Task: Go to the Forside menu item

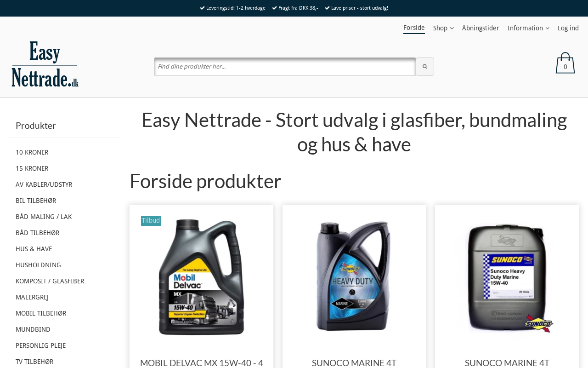Action: point(414,28)
